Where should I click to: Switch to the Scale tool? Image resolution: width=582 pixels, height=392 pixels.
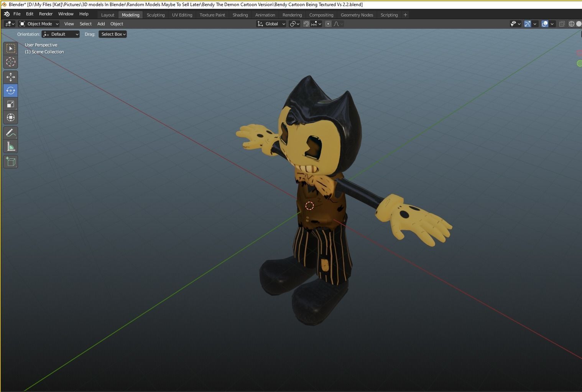point(11,104)
